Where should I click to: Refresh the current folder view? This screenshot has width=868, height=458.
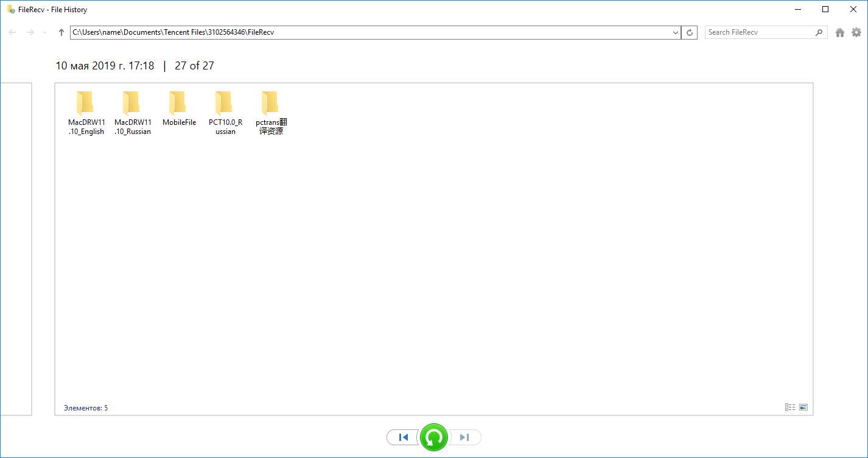coord(690,33)
